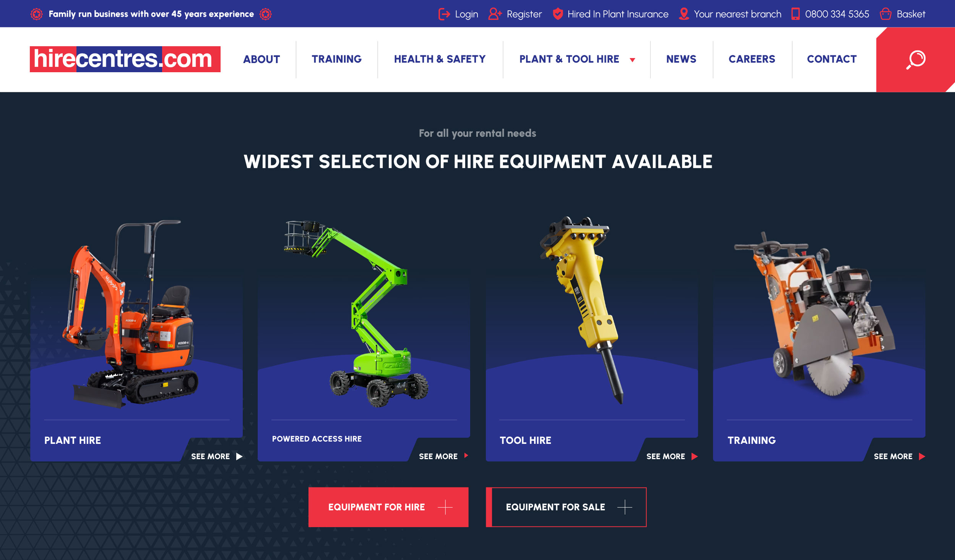The image size is (955, 560).
Task: Click See More arrow under Plant Hire
Action: click(x=239, y=456)
